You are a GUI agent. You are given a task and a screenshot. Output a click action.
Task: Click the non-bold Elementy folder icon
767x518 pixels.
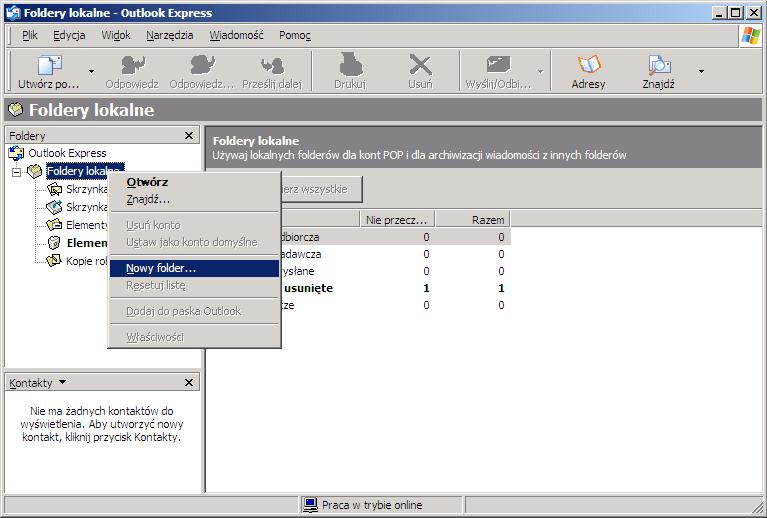tap(54, 225)
